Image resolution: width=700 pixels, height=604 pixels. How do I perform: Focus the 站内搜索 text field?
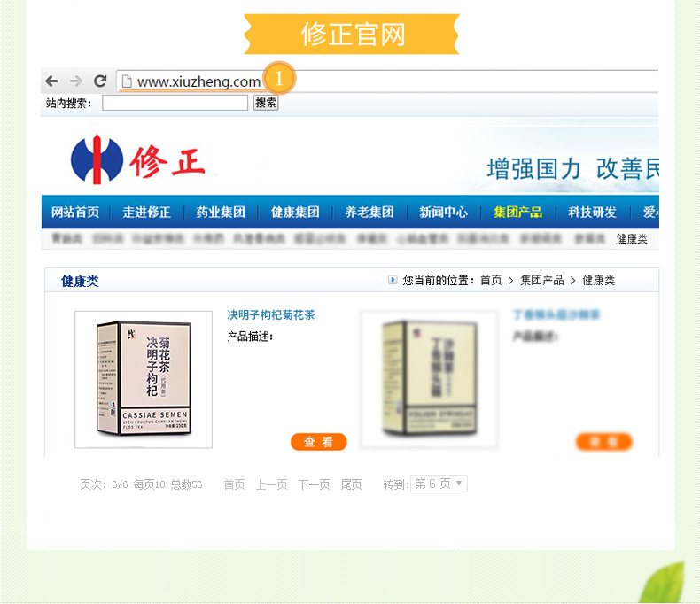(175, 103)
